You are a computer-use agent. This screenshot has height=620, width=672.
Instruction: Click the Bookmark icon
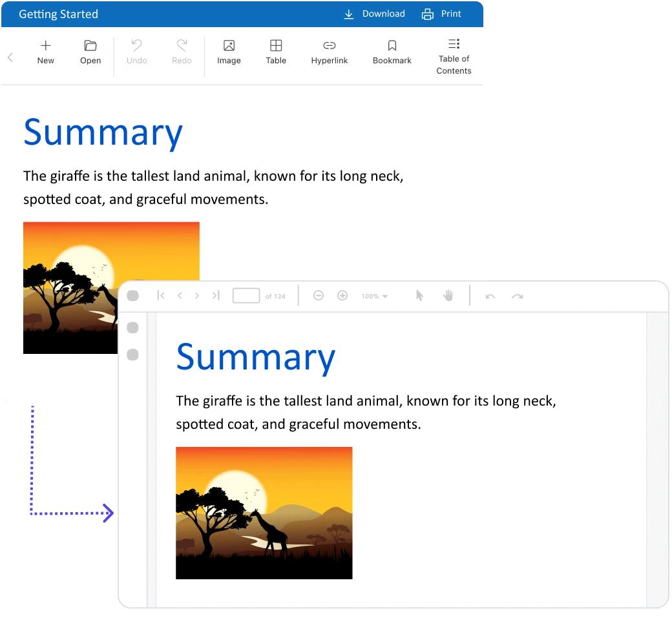392,46
